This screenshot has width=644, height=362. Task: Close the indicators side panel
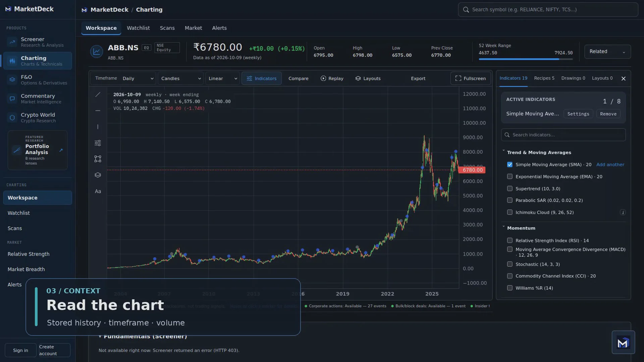(623, 78)
